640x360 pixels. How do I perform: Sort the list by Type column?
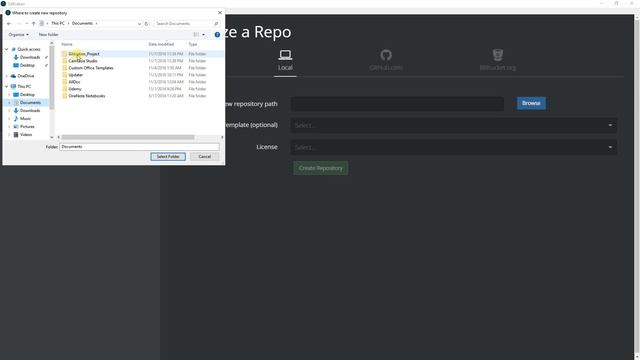[x=193, y=44]
